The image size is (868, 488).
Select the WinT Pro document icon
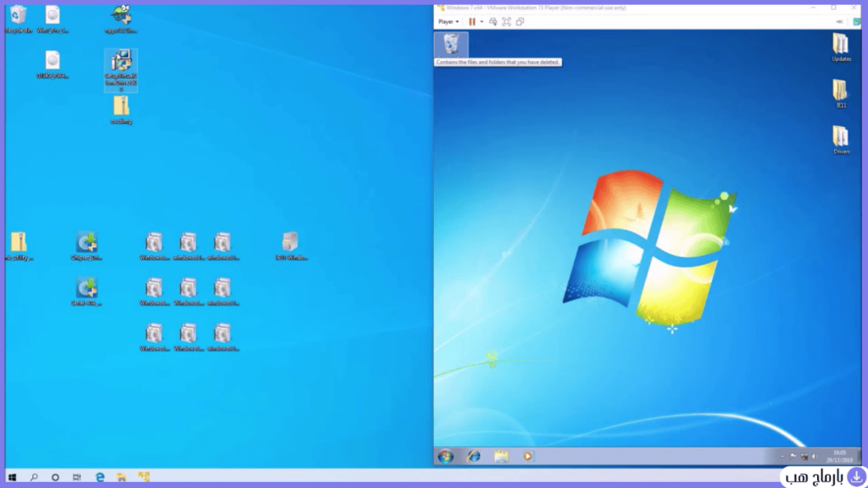53,20
